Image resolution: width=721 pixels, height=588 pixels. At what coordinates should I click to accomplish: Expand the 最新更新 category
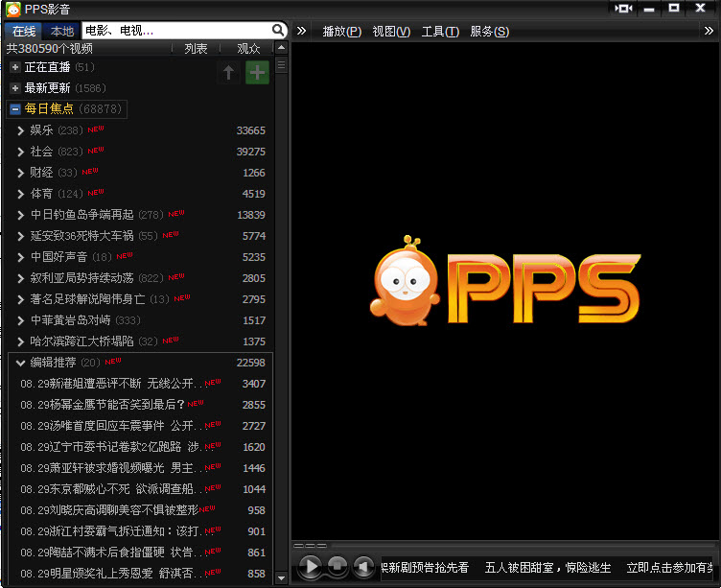click(15, 88)
